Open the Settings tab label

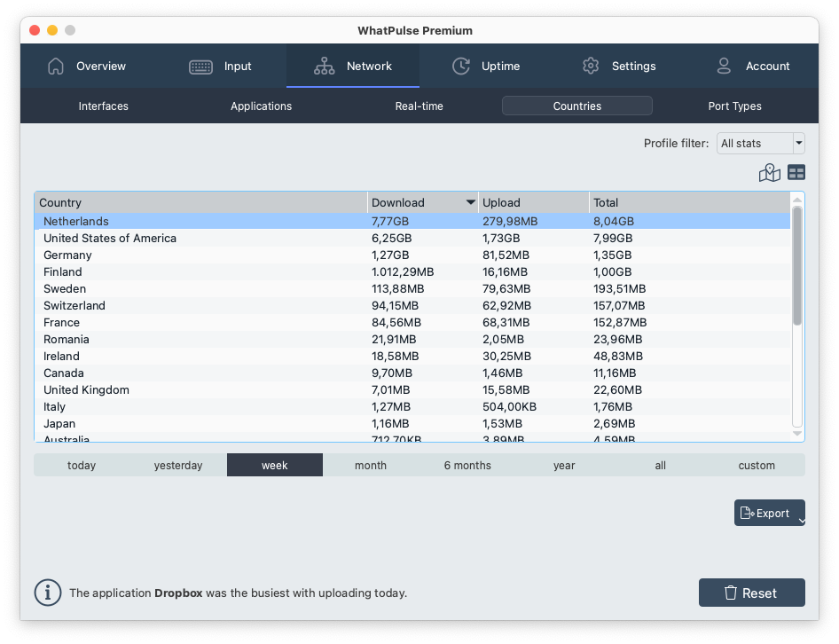tap(634, 67)
